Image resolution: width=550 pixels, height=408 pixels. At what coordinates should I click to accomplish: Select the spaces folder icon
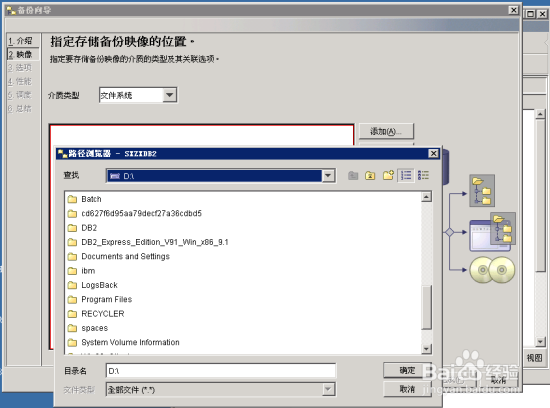[72, 328]
